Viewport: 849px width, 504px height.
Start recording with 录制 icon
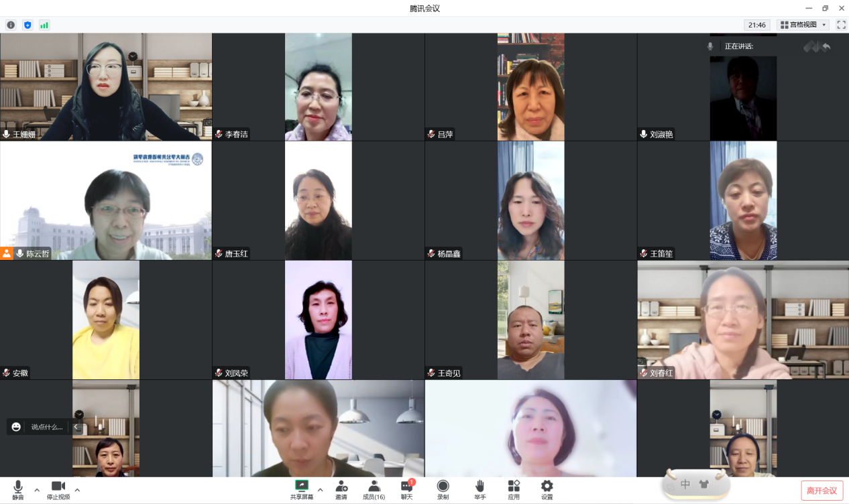pyautogui.click(x=443, y=489)
